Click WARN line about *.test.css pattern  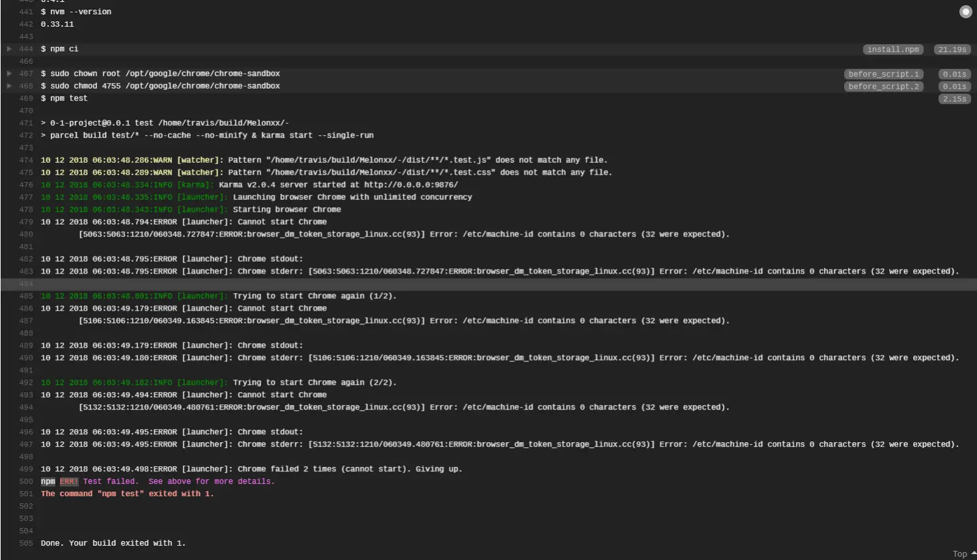coord(326,173)
